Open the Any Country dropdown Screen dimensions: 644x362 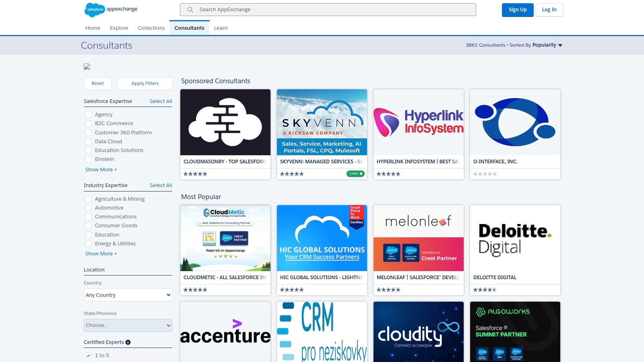[128, 295]
